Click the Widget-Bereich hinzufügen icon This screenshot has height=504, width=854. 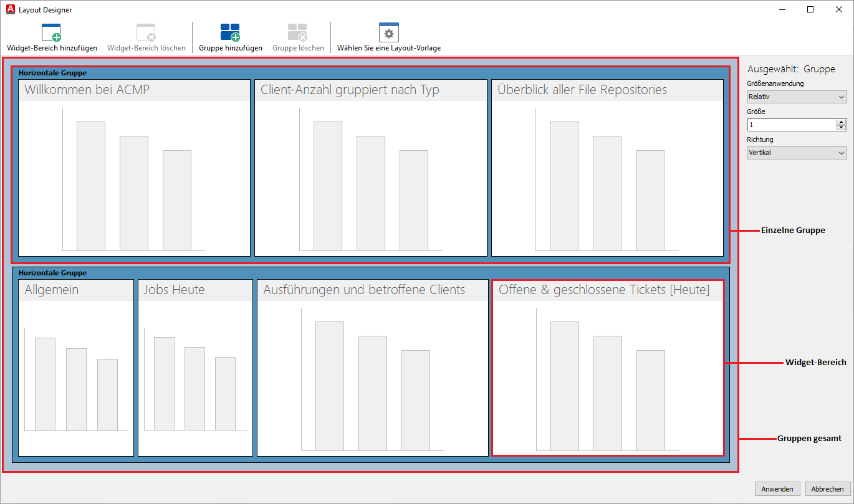click(x=51, y=32)
